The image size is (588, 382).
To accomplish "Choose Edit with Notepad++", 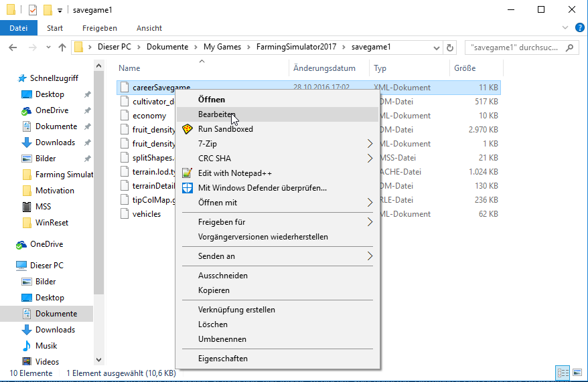I will tap(277, 173).
